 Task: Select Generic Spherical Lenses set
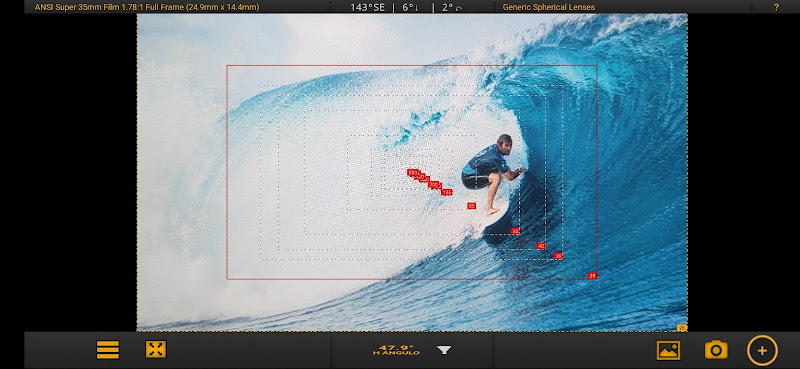[548, 7]
